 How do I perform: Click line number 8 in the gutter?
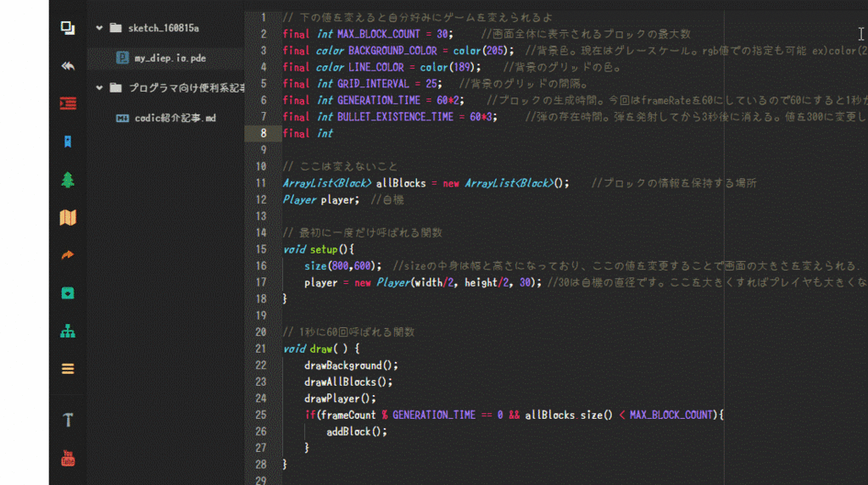pyautogui.click(x=264, y=133)
